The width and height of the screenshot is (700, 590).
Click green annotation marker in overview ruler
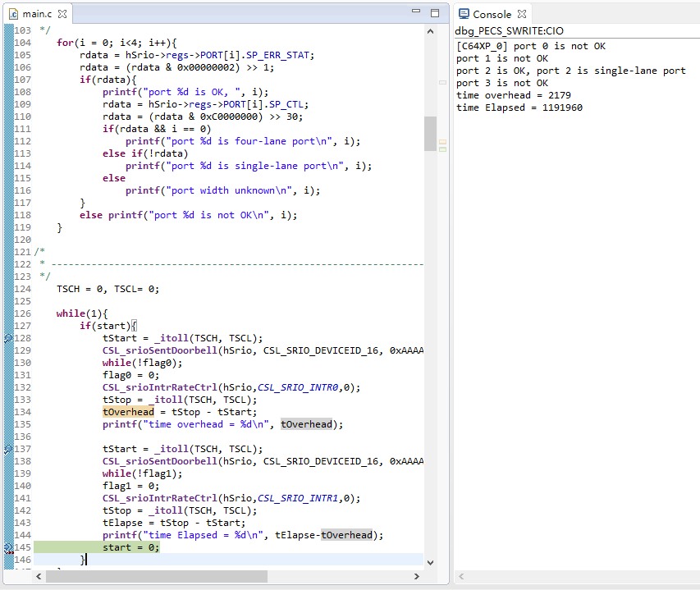[442, 149]
